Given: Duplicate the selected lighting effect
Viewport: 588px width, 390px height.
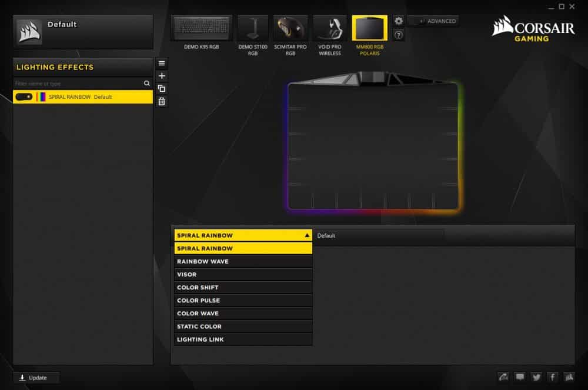Looking at the screenshot, I should pos(162,89).
